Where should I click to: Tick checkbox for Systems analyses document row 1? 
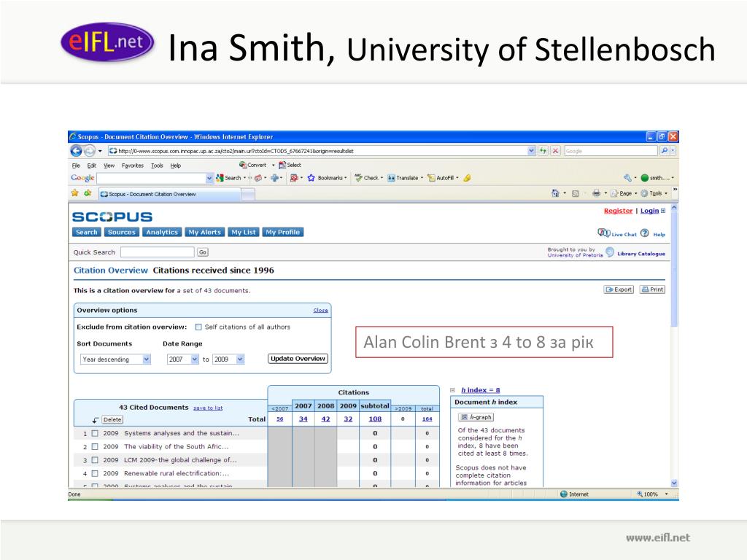(95, 433)
